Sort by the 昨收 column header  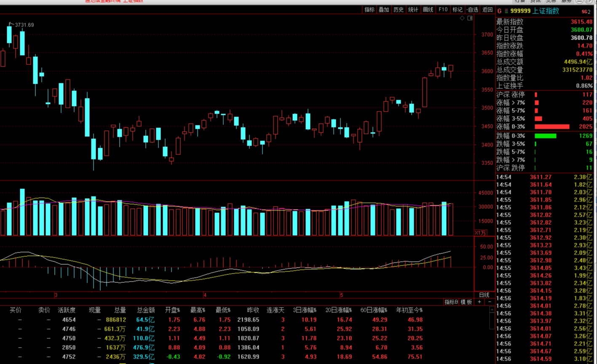(x=253, y=310)
